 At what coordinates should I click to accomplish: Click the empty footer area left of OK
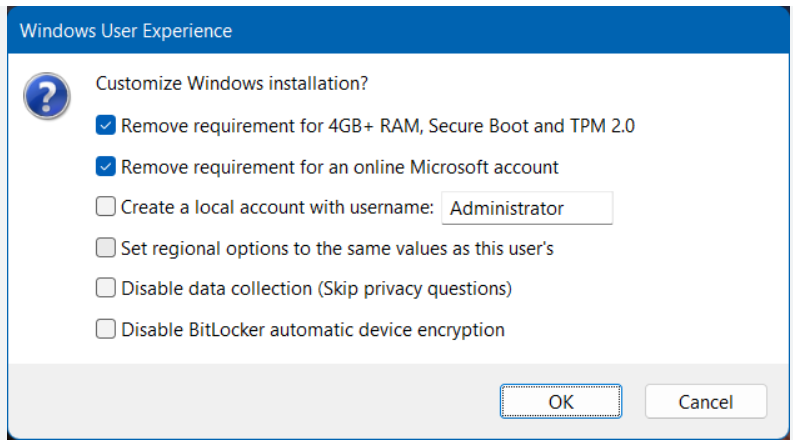(250, 401)
